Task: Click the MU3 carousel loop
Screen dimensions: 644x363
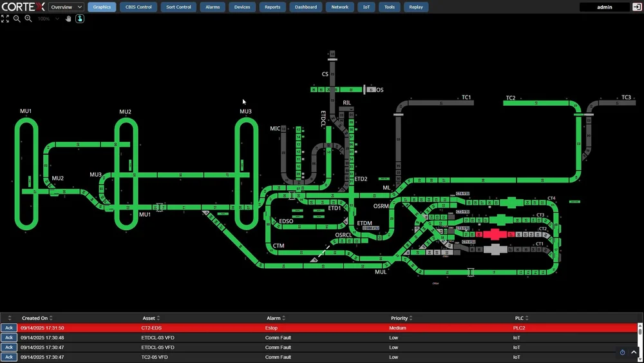Action: tap(247, 174)
